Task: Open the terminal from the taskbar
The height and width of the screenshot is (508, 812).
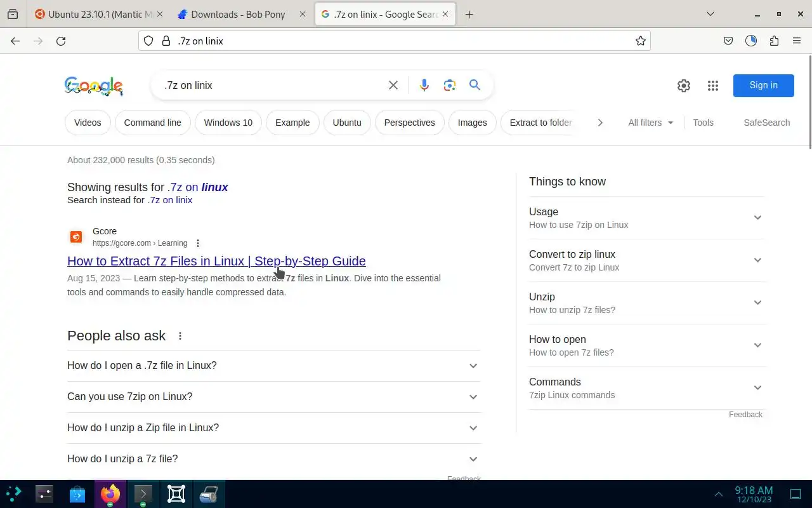Action: point(143,493)
